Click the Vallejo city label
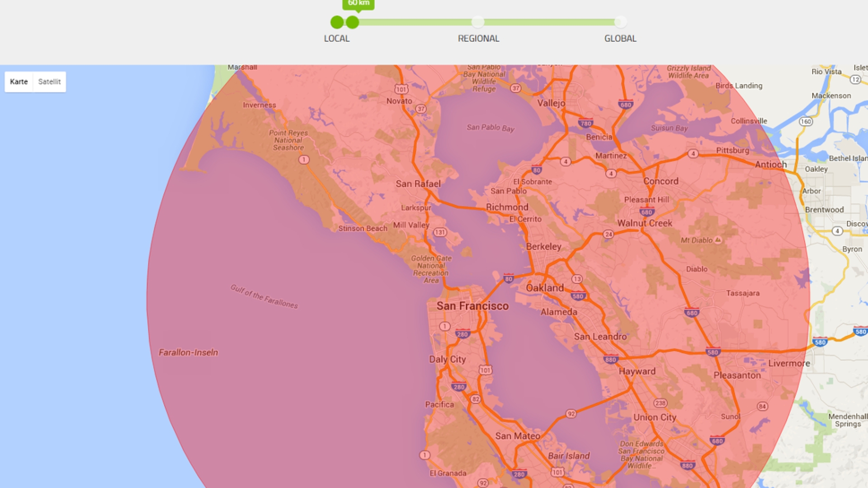This screenshot has width=868, height=488. (x=551, y=103)
